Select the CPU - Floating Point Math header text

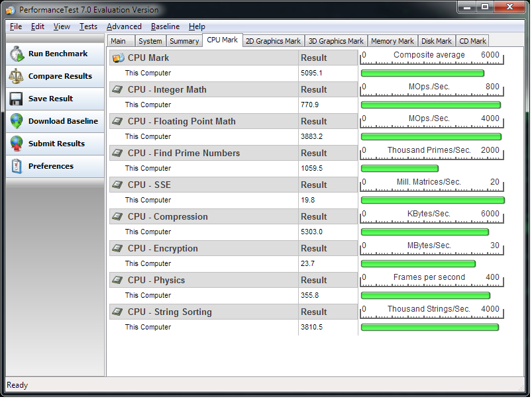click(182, 121)
